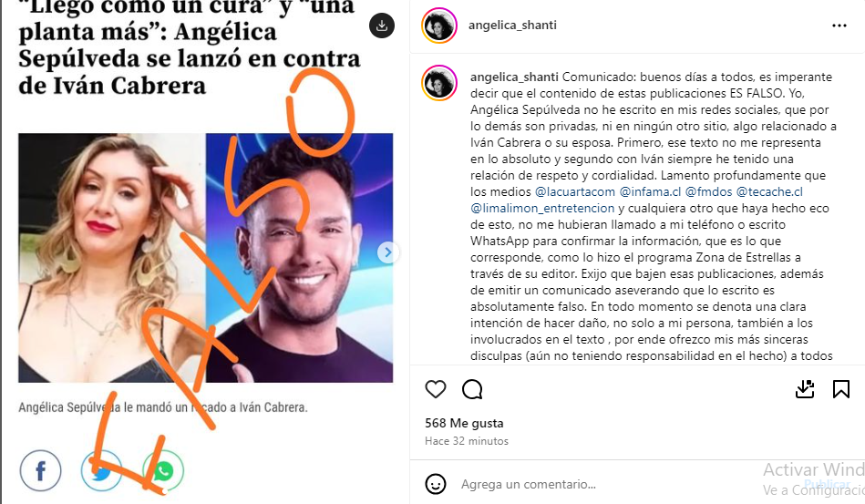Open the @tecache.cl mention link

[769, 192]
